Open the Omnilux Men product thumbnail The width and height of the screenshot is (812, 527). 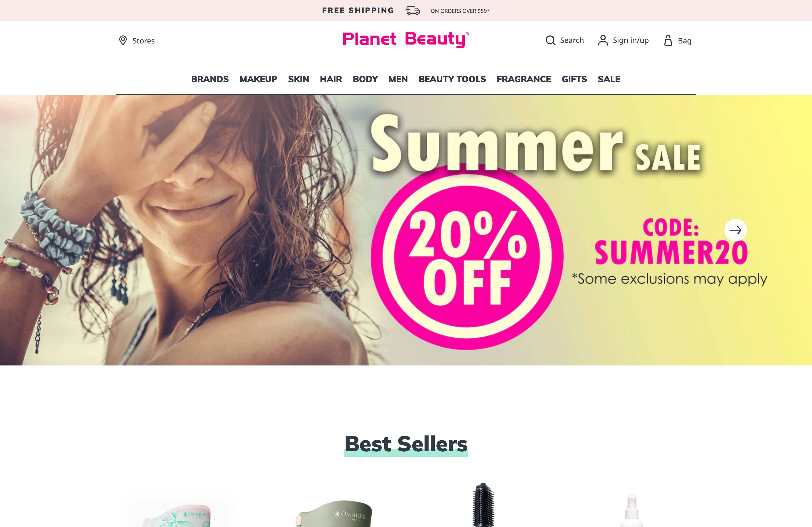coord(334,513)
